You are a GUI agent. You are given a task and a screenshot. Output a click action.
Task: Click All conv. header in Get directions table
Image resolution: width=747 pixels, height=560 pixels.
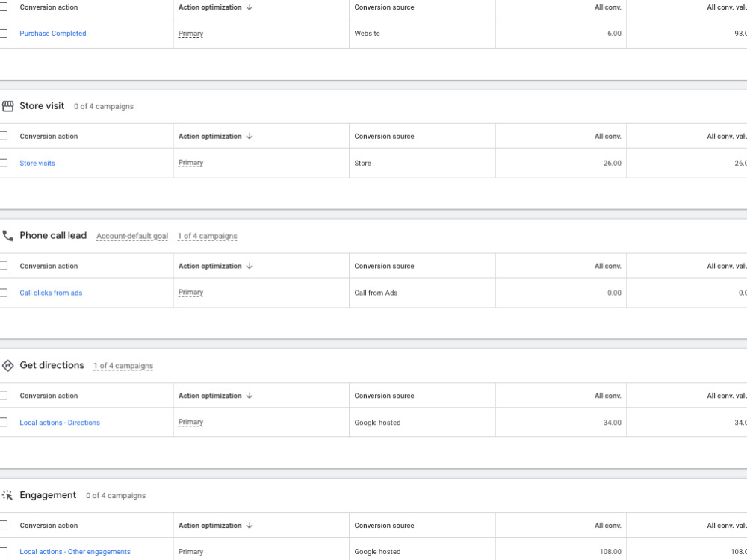tap(607, 396)
